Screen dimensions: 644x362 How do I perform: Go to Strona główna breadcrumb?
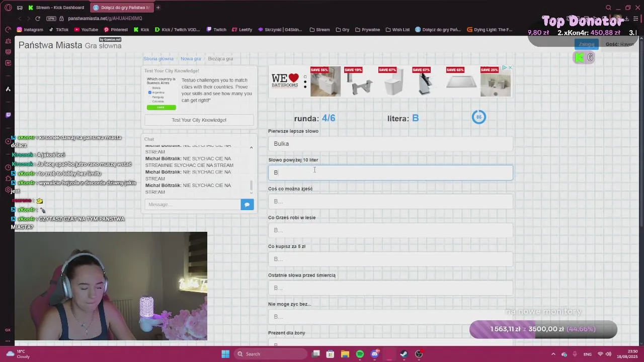click(158, 59)
